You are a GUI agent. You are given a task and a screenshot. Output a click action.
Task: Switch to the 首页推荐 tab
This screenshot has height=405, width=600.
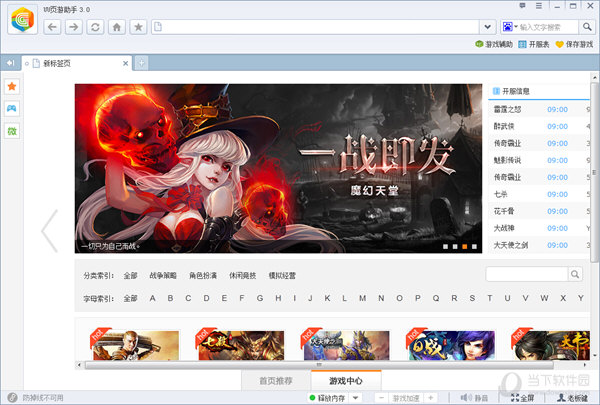coord(276,381)
